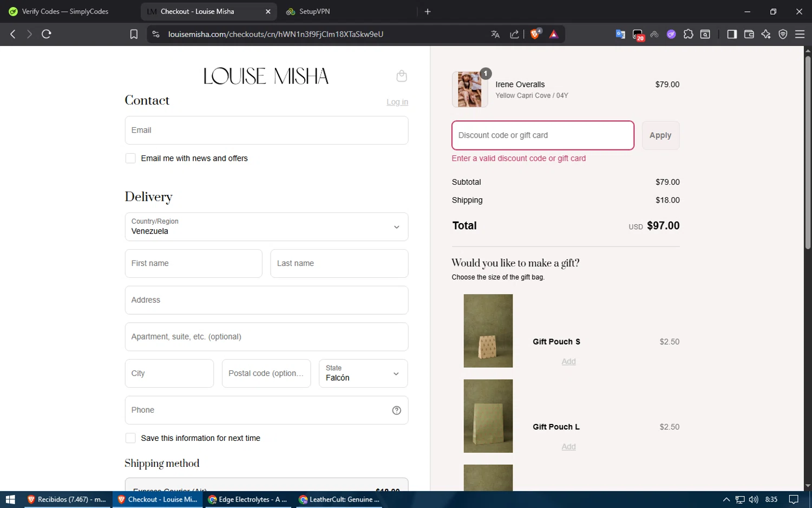Open the purple round extension icon
This screenshot has width=812, height=508.
[671, 34]
